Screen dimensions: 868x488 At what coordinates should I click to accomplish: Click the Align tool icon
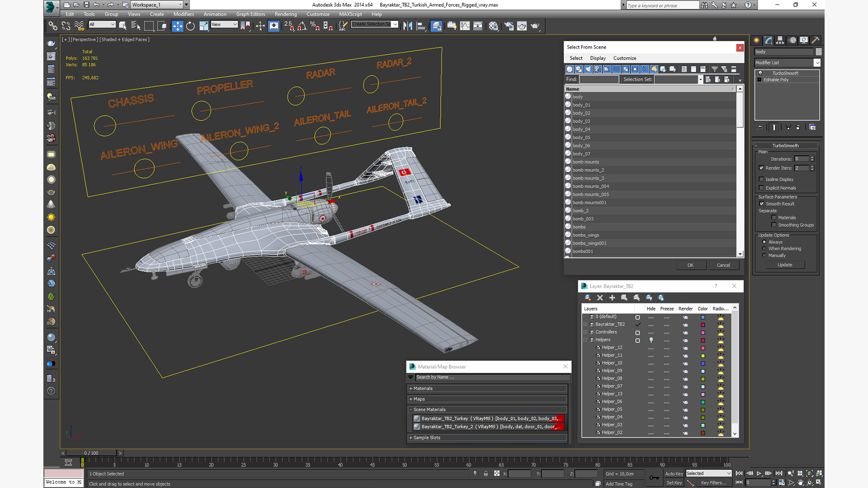click(x=421, y=26)
